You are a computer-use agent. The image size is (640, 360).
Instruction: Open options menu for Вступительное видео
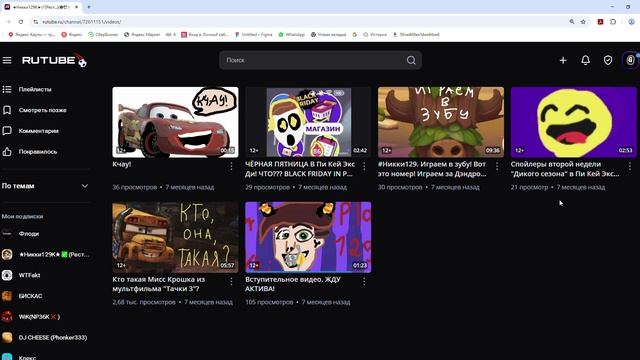364,281
